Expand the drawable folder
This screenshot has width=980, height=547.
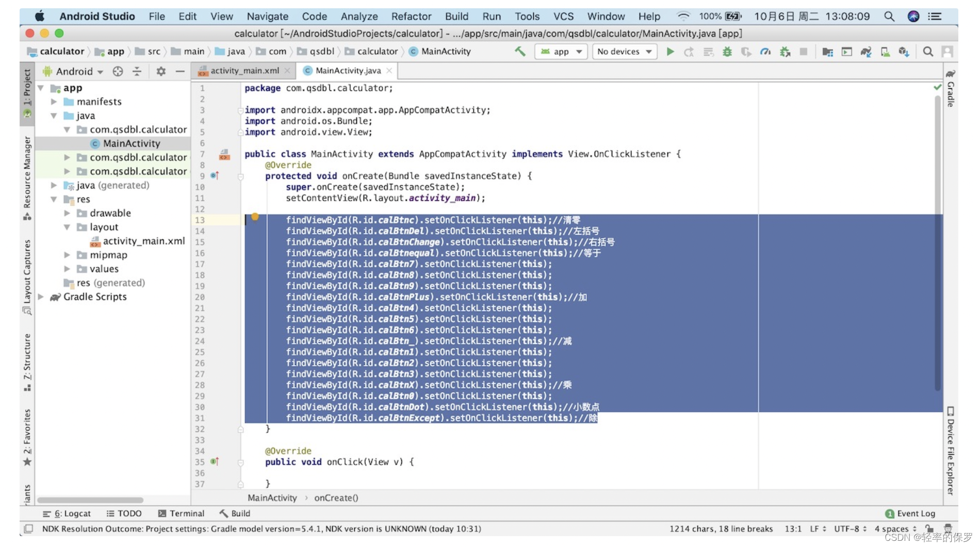pyautogui.click(x=67, y=213)
